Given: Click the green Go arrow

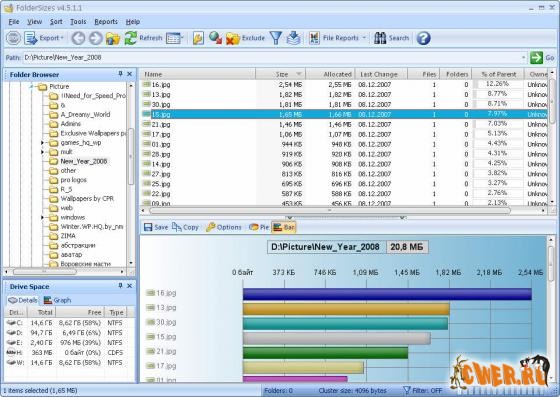Looking at the screenshot, I should click(x=536, y=57).
